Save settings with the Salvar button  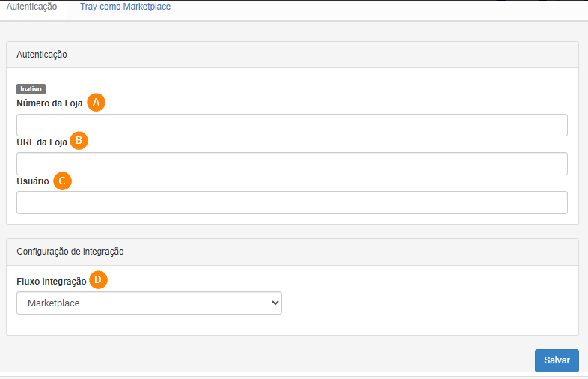click(x=557, y=360)
